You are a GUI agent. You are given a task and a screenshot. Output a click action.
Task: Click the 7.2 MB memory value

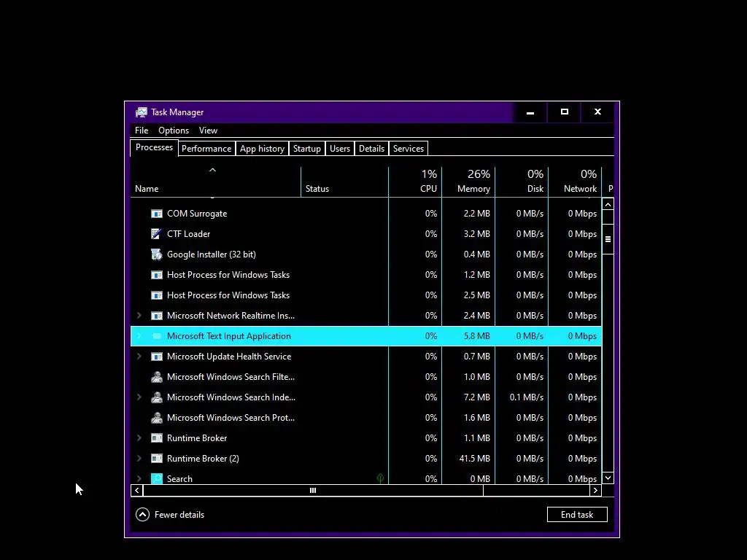[476, 397]
